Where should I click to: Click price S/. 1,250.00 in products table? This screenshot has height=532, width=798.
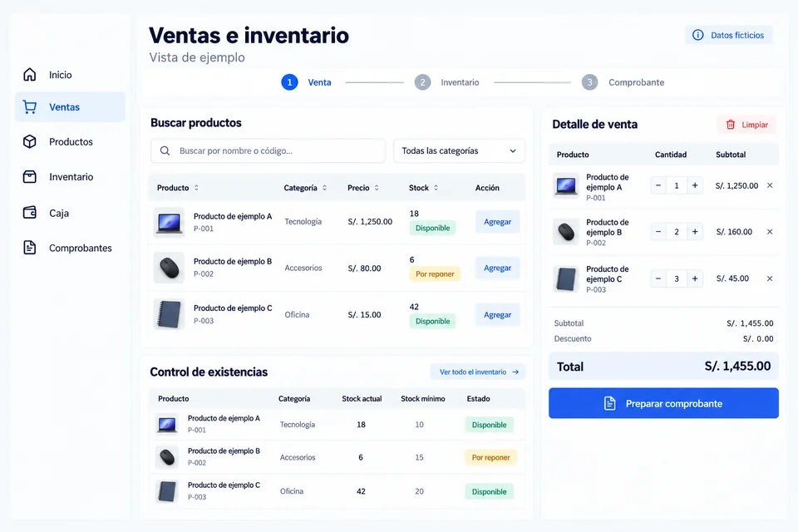pos(370,221)
